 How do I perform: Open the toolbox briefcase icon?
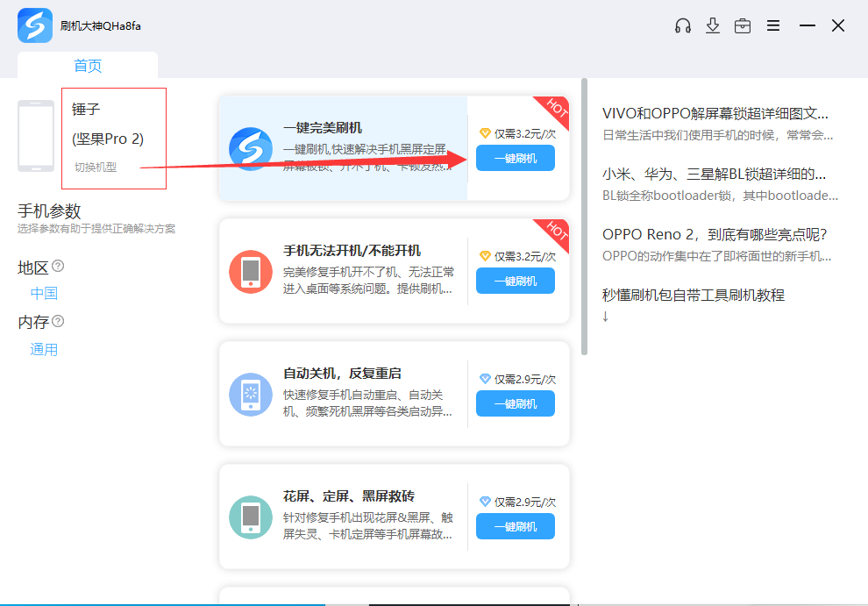(x=743, y=25)
